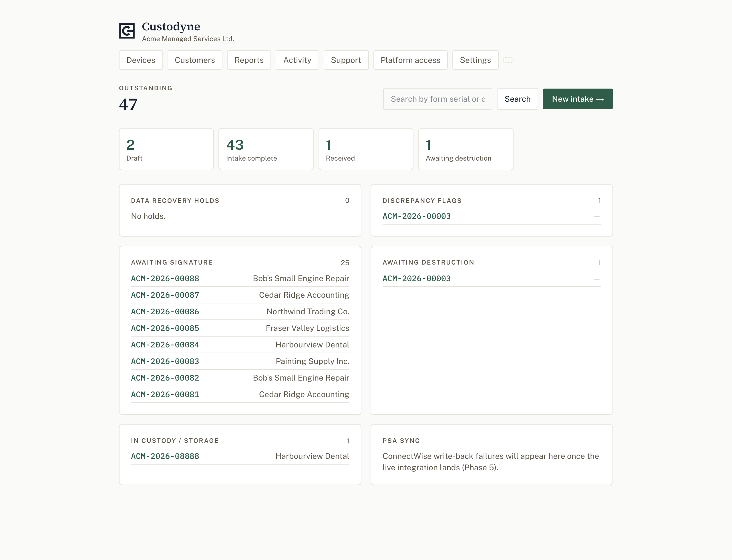
Task: Open the Intake complete status card
Action: click(x=266, y=149)
